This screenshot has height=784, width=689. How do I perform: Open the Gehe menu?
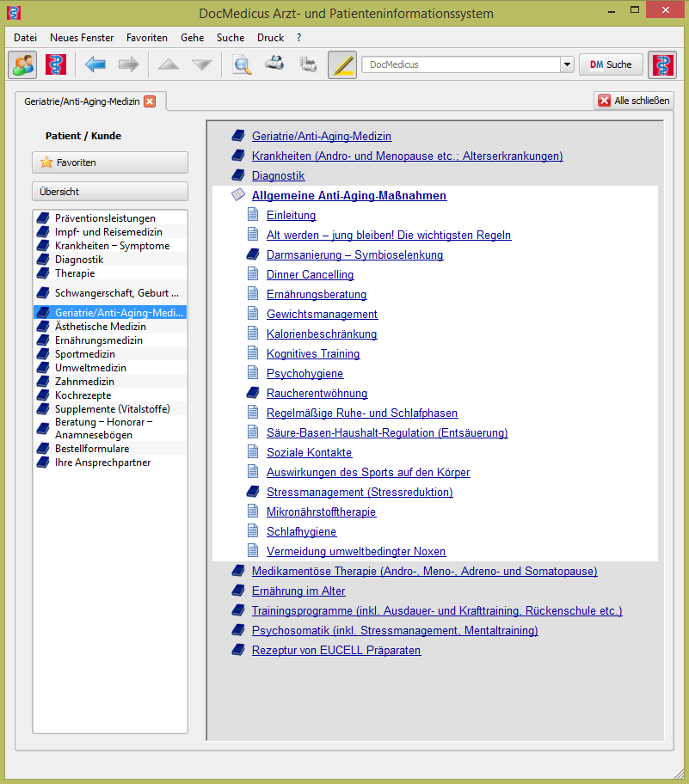click(x=193, y=38)
